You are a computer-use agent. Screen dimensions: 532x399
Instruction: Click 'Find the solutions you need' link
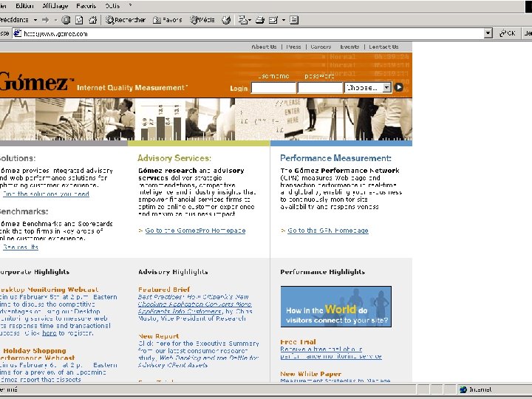pos(46,194)
